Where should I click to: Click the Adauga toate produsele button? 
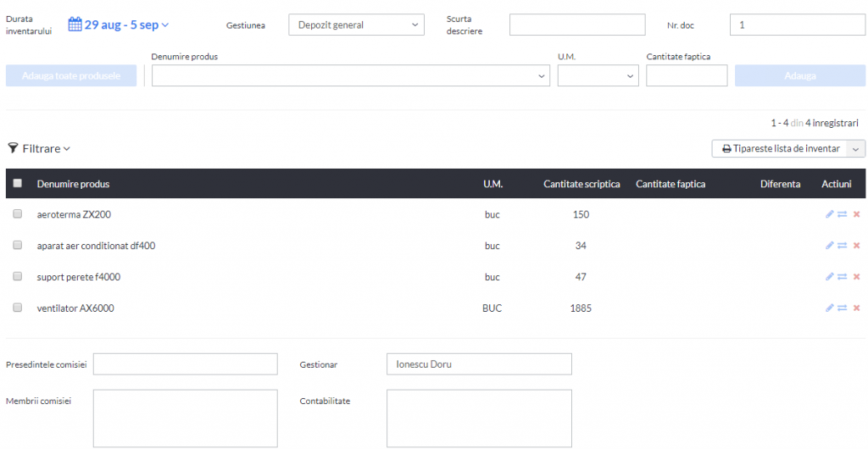point(71,75)
